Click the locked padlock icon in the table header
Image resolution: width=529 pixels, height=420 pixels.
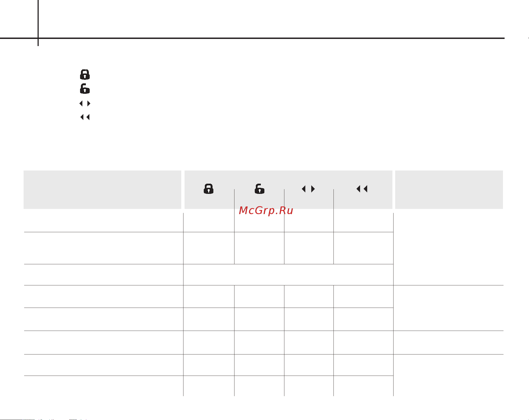[x=208, y=189]
